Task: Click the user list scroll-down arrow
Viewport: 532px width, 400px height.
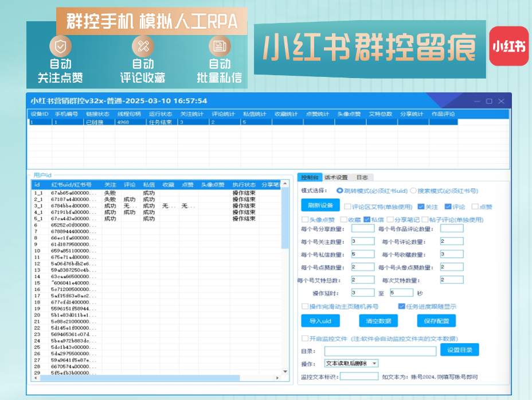Action: (285, 371)
